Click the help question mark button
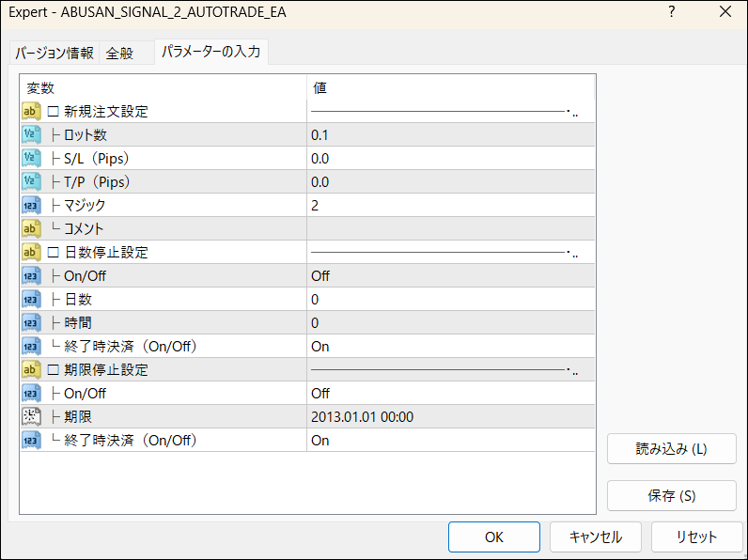Screen dimensions: 748x560 pos(672,12)
